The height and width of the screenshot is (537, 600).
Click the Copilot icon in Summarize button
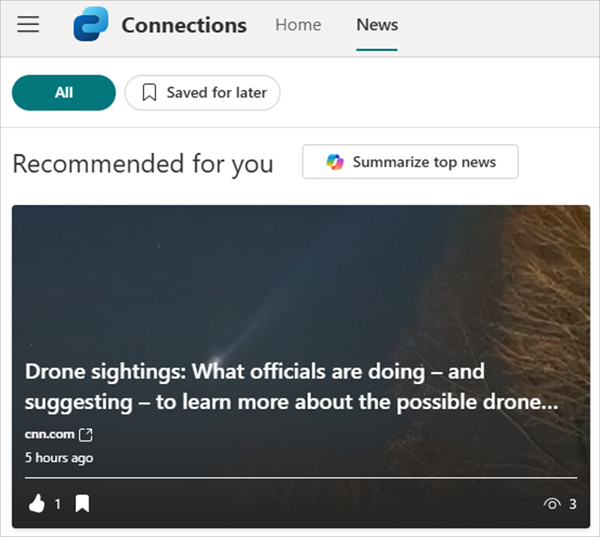pos(335,162)
